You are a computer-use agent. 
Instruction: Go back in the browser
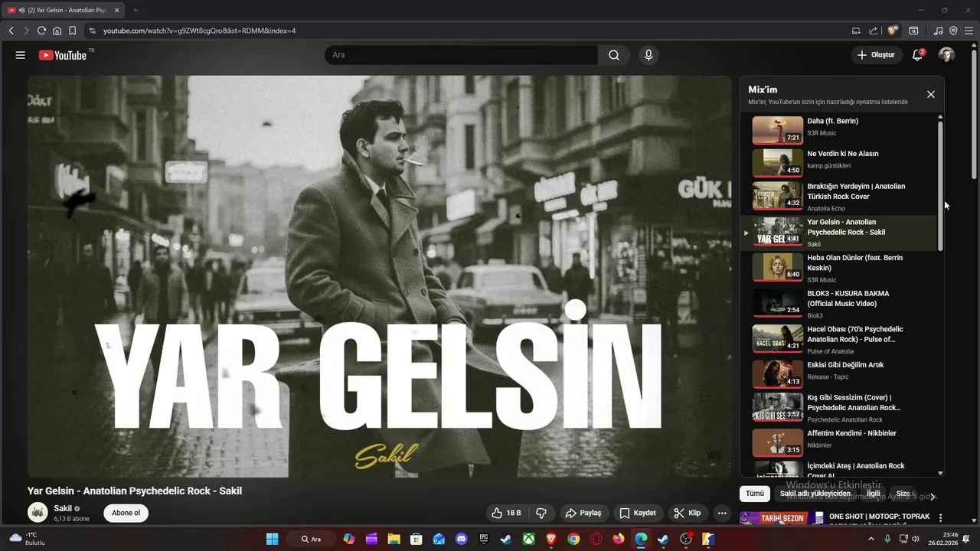point(11,31)
